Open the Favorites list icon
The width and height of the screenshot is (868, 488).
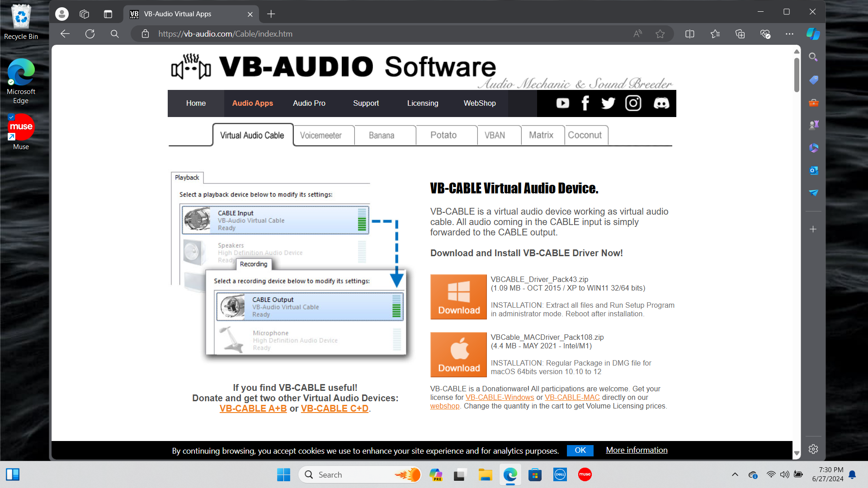click(715, 34)
